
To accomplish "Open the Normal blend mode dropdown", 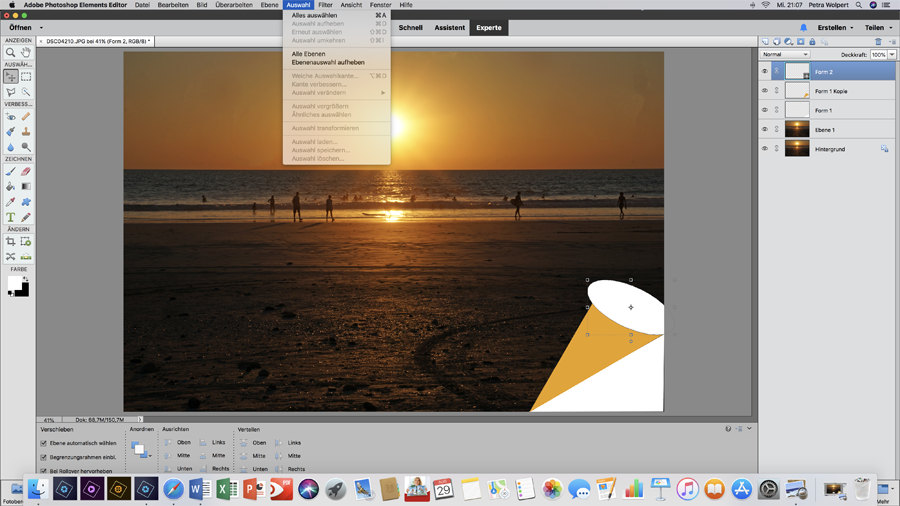I will (x=785, y=55).
